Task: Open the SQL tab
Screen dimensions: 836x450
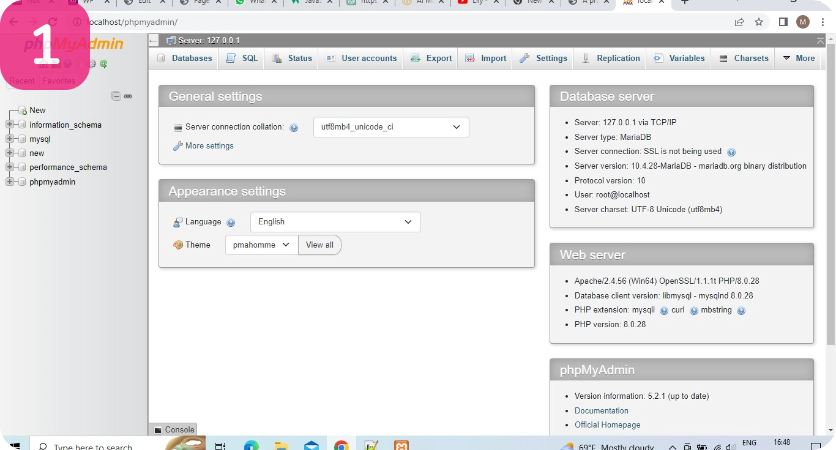Action: click(242, 58)
